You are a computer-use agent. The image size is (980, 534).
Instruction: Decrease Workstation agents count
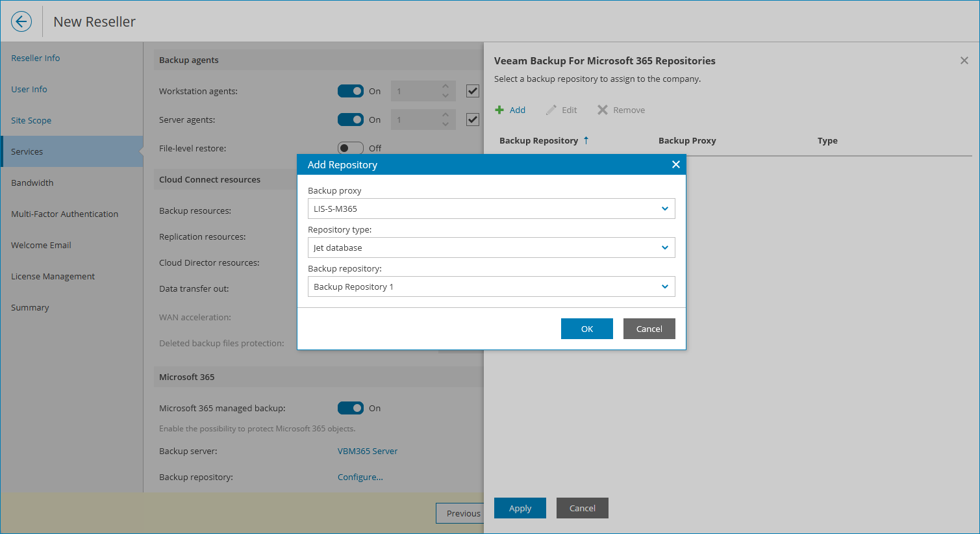pos(446,96)
